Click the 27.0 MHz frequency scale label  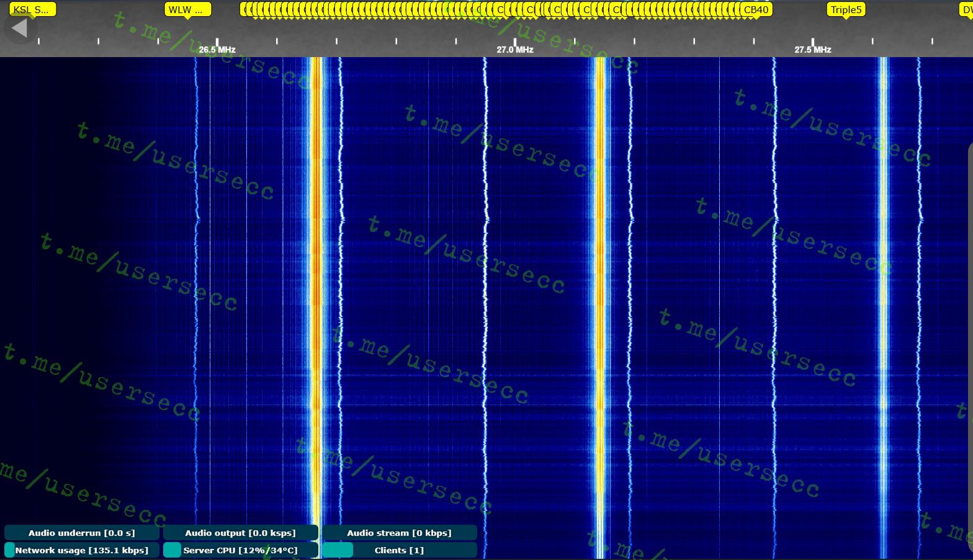(x=515, y=50)
